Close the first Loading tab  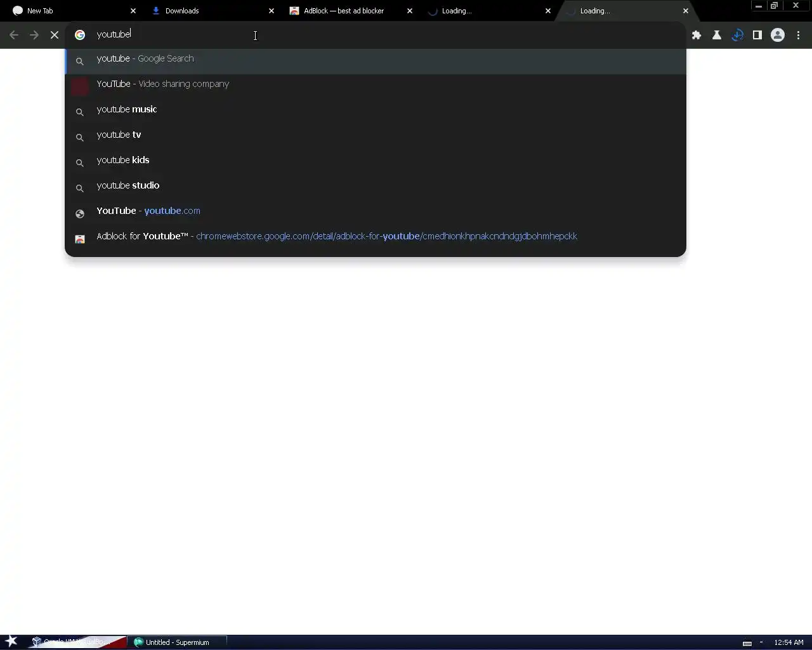548,11
